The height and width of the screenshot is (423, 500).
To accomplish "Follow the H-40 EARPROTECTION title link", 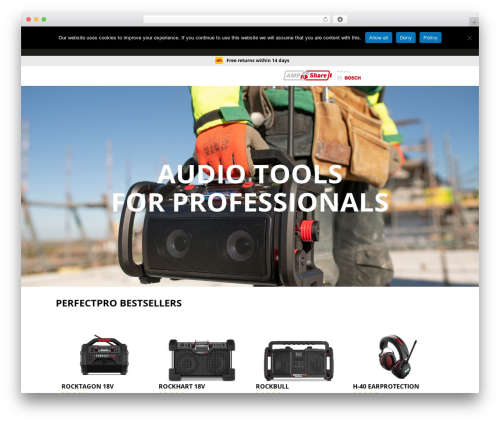I will 386,386.
